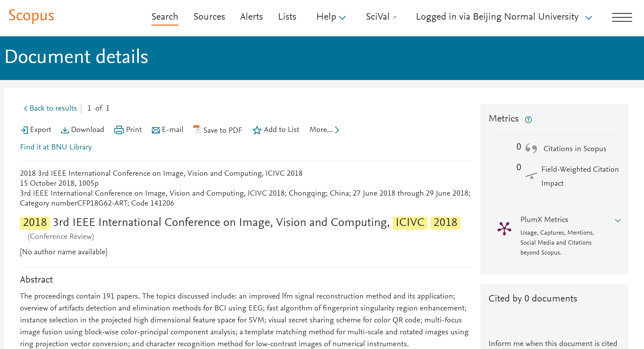Click the Download tray icon
The image size is (644, 349).
tap(65, 130)
